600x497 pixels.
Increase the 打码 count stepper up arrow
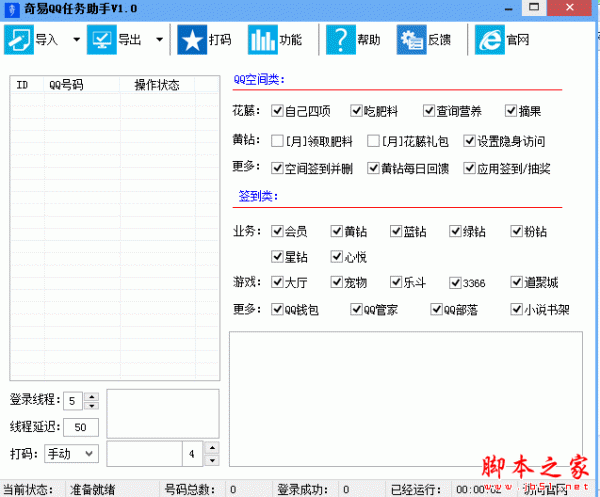(x=212, y=448)
